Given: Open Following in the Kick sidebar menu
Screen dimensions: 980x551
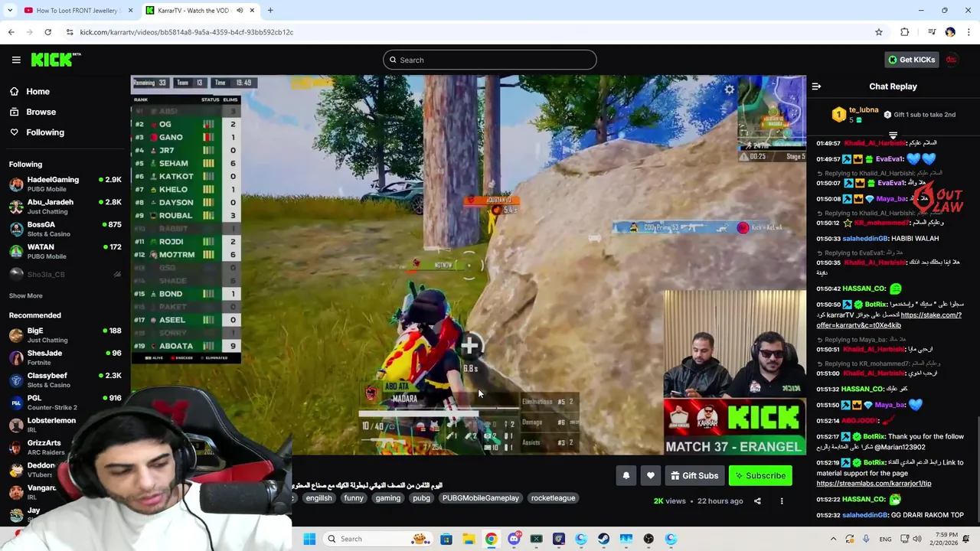Looking at the screenshot, I should 45,132.
